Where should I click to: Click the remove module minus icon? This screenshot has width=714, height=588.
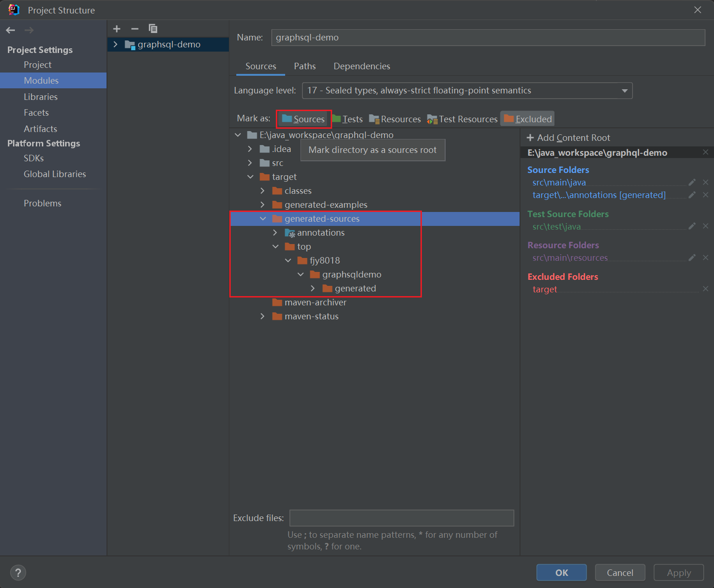(135, 29)
